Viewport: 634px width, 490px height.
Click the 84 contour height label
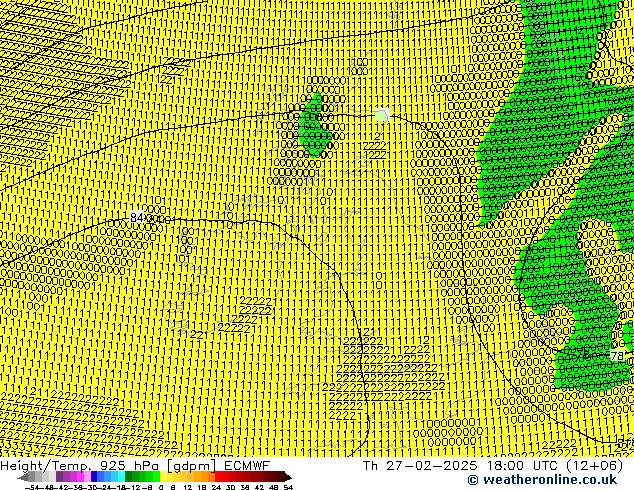pos(137,218)
